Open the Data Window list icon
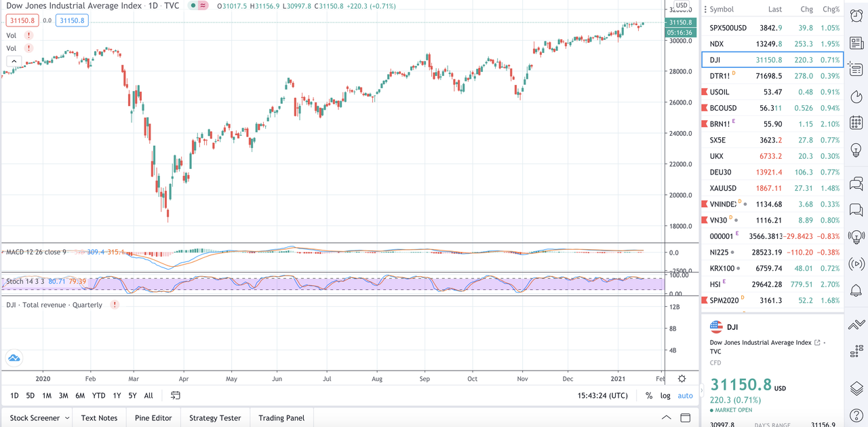Image resolution: width=868 pixels, height=427 pixels. (x=856, y=69)
